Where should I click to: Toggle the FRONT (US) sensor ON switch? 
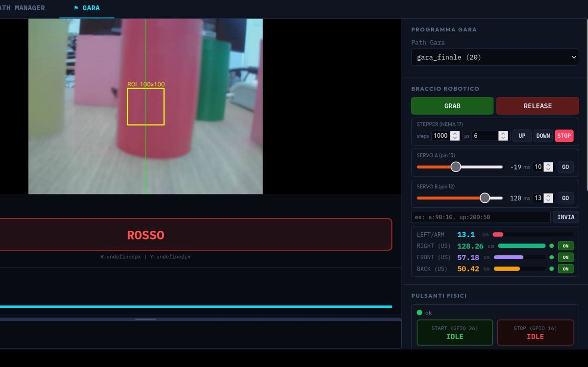point(565,257)
